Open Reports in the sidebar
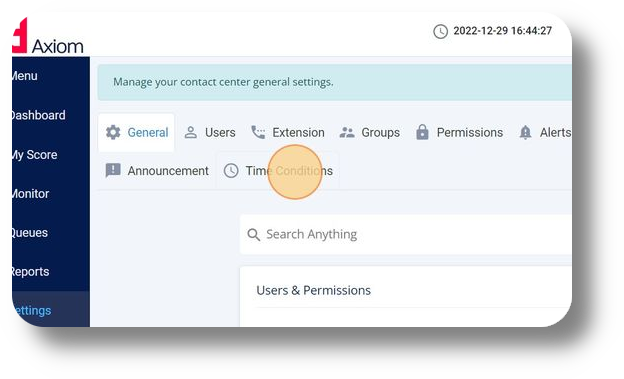 31,272
